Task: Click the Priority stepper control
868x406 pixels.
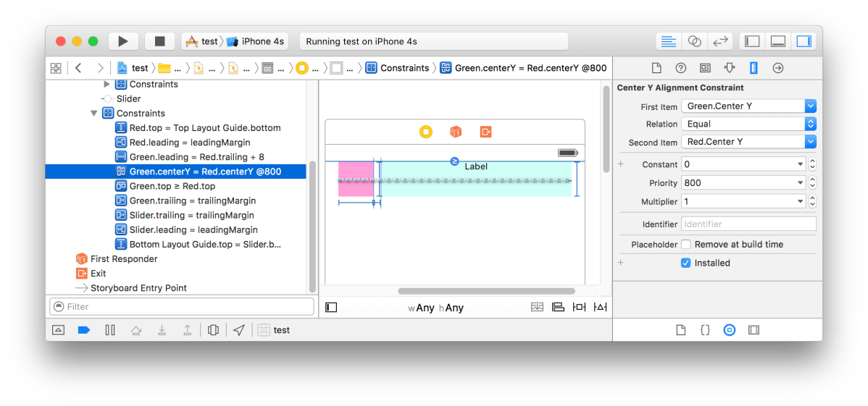Action: [x=812, y=182]
